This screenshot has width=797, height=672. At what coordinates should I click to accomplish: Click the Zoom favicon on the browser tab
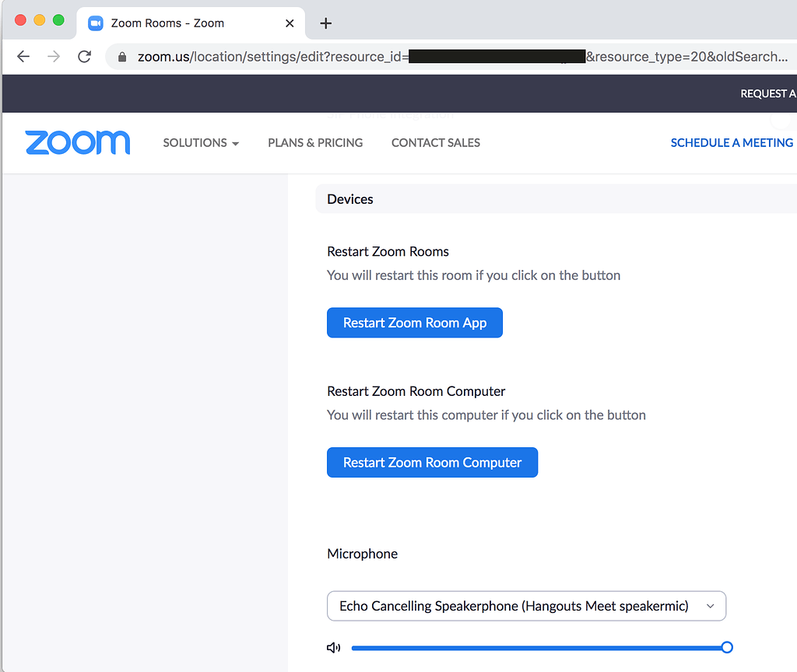click(95, 23)
